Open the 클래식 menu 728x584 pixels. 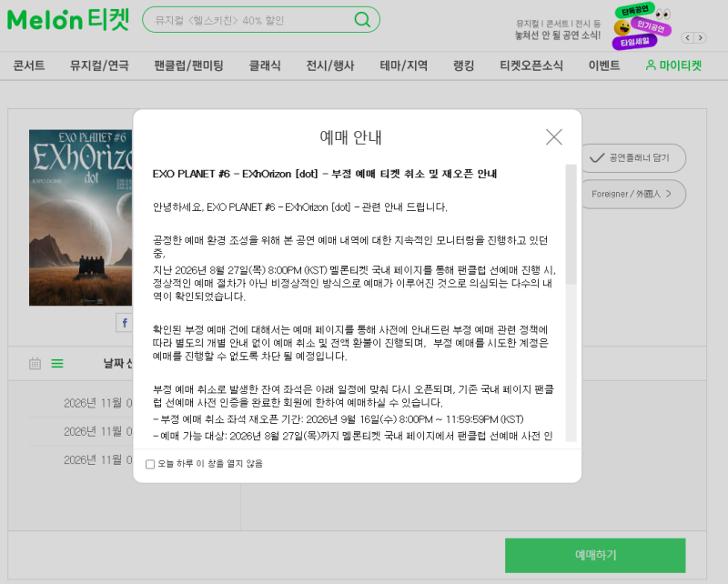tap(265, 65)
